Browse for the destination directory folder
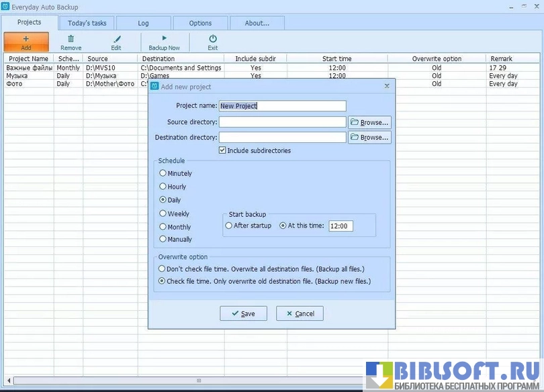This screenshot has height=392, width=544. coord(369,137)
